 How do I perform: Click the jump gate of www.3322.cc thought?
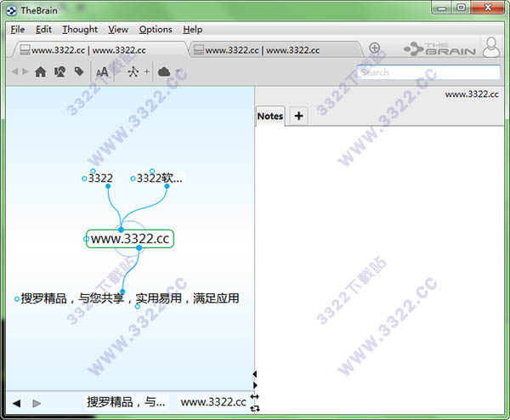(86, 239)
